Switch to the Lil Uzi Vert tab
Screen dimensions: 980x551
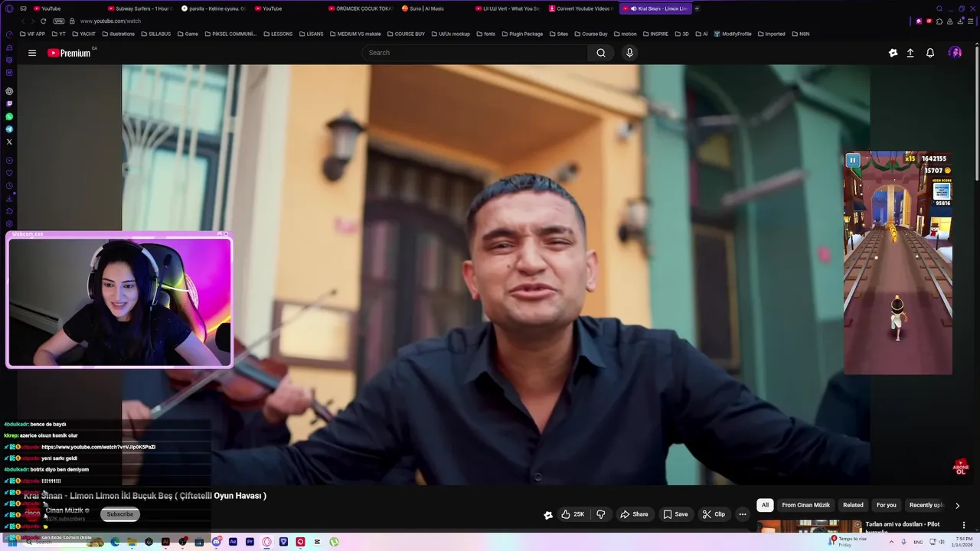507,8
